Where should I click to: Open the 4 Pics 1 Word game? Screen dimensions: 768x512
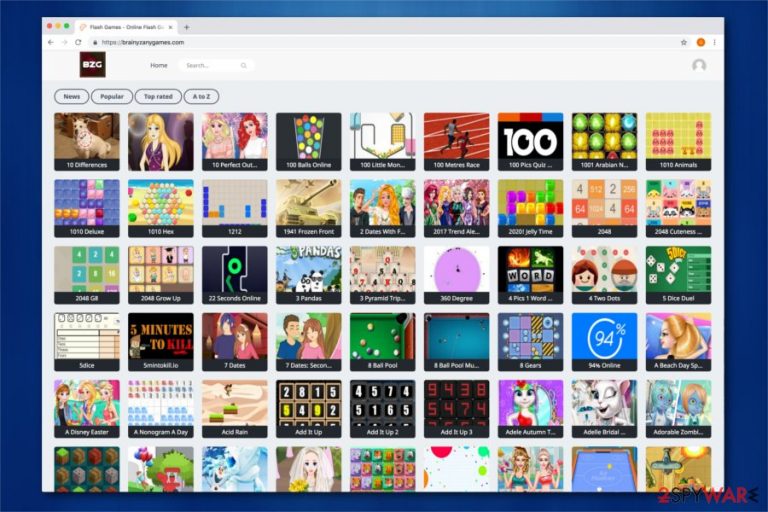530,275
